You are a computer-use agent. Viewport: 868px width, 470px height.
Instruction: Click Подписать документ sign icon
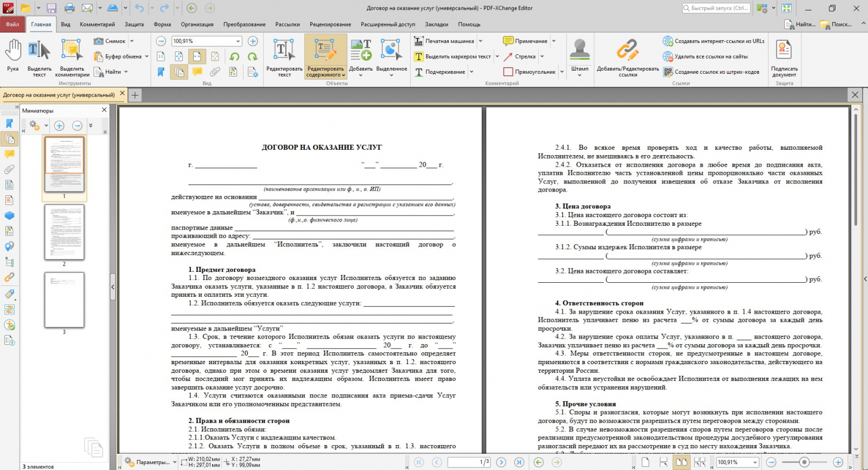(784, 58)
